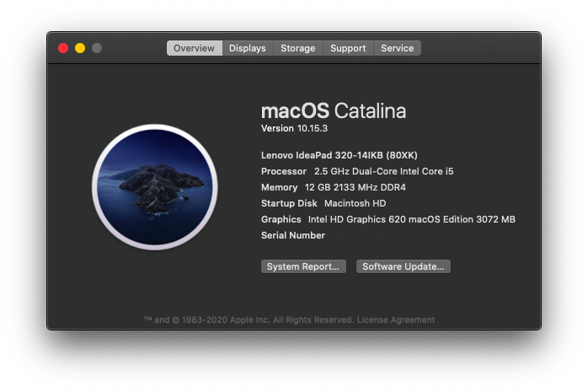The image size is (588, 392).
Task: Click the macOS Catalina title
Action: point(334,111)
